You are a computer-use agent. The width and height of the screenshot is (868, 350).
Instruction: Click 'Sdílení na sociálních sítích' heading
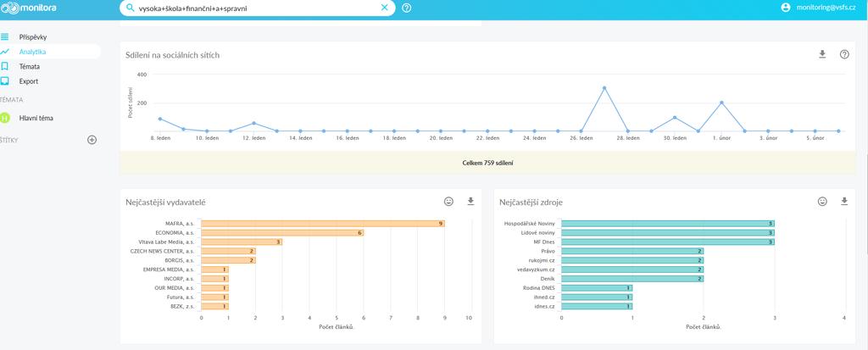click(173, 55)
